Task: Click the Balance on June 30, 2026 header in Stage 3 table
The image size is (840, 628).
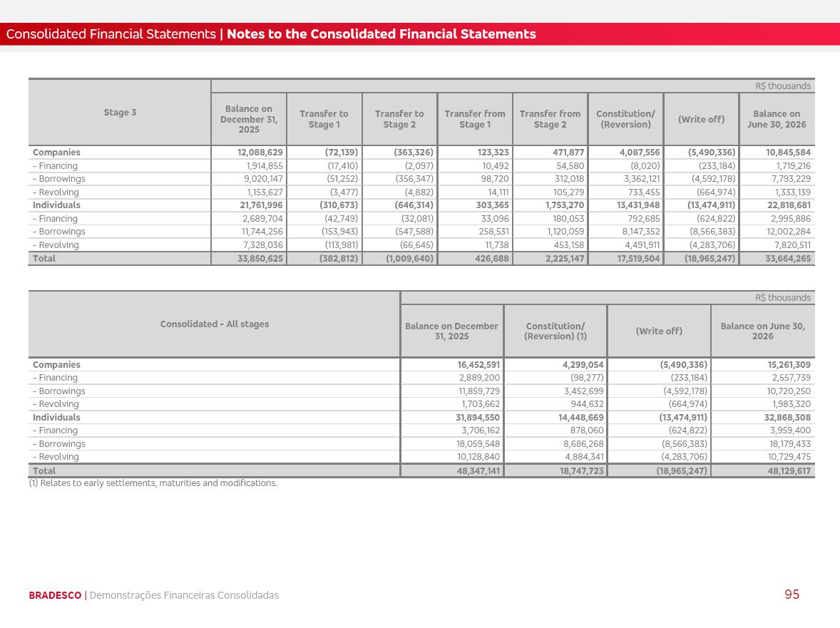Action: [777, 119]
